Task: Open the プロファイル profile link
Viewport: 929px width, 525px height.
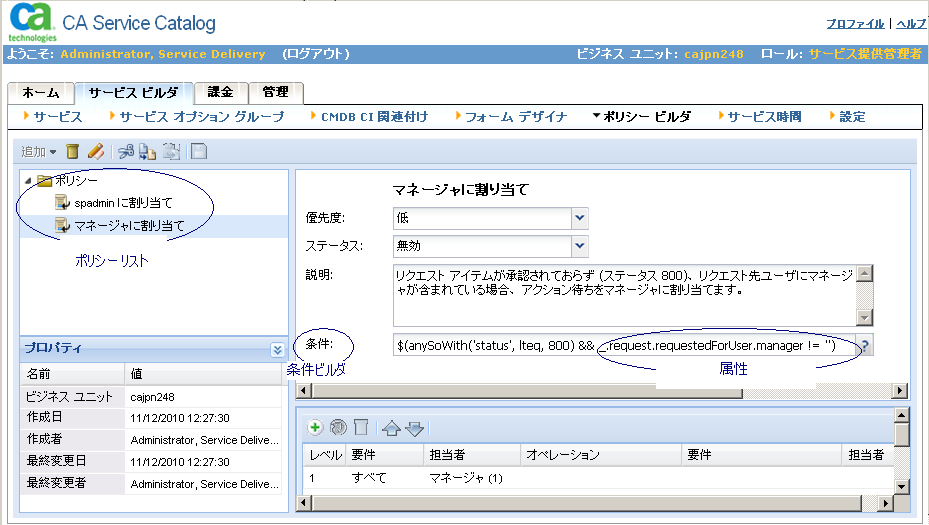Action: point(855,23)
